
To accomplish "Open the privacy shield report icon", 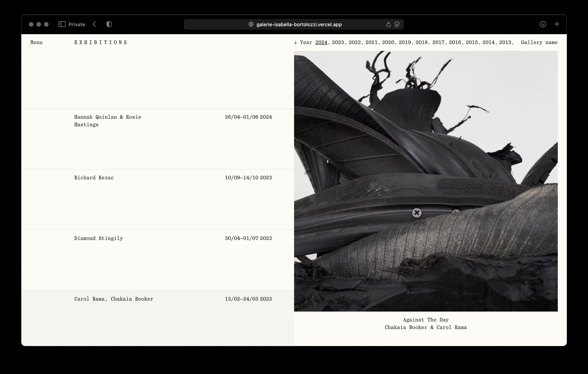I will pos(109,24).
